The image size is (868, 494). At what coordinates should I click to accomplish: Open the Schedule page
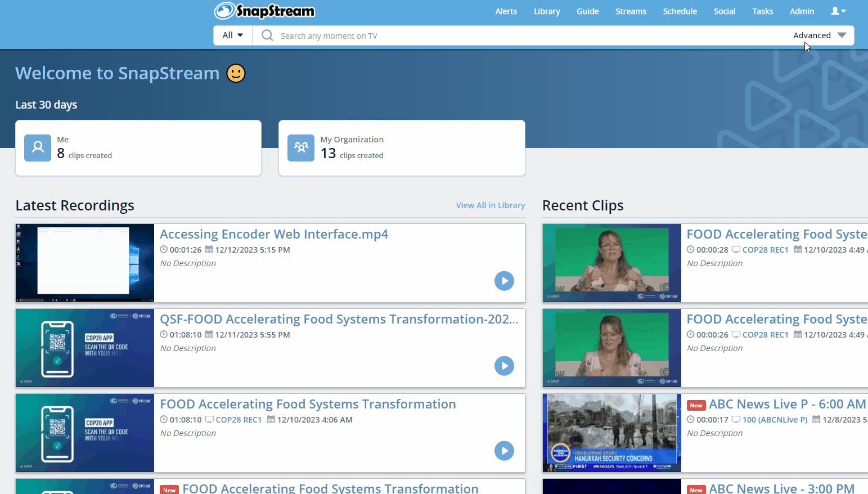[x=680, y=11]
